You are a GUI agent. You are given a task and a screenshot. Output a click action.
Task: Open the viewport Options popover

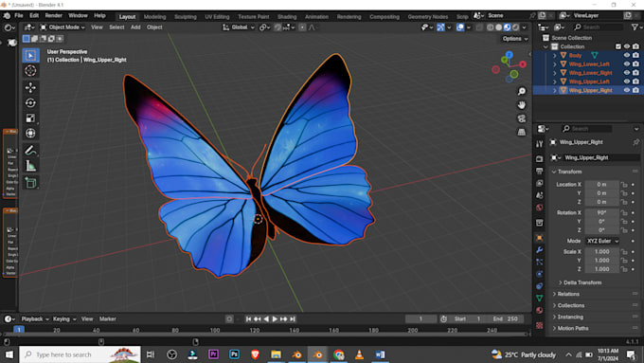click(x=514, y=39)
